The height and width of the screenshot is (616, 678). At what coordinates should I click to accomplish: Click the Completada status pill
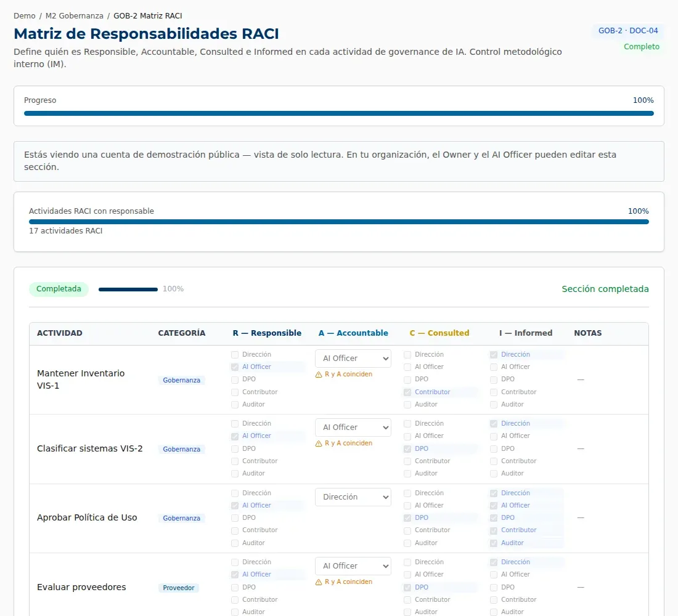59,289
